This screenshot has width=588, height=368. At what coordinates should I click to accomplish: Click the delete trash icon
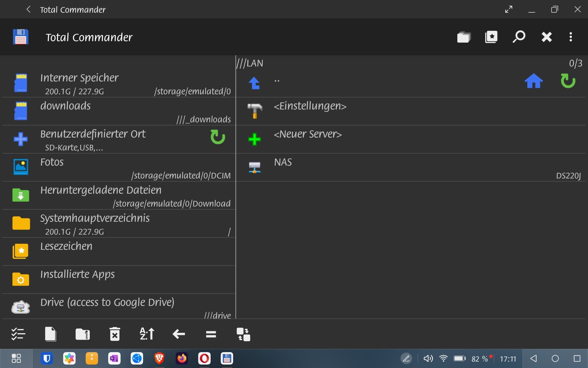(115, 334)
